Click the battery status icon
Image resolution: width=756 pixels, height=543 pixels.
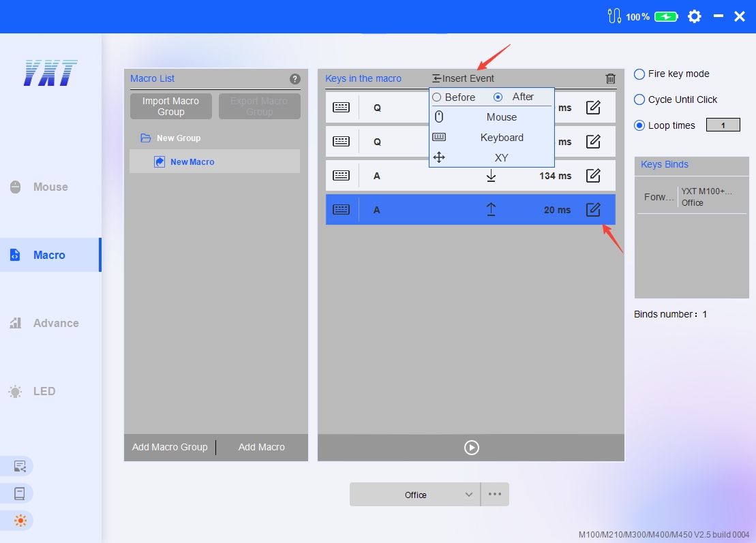pos(665,16)
